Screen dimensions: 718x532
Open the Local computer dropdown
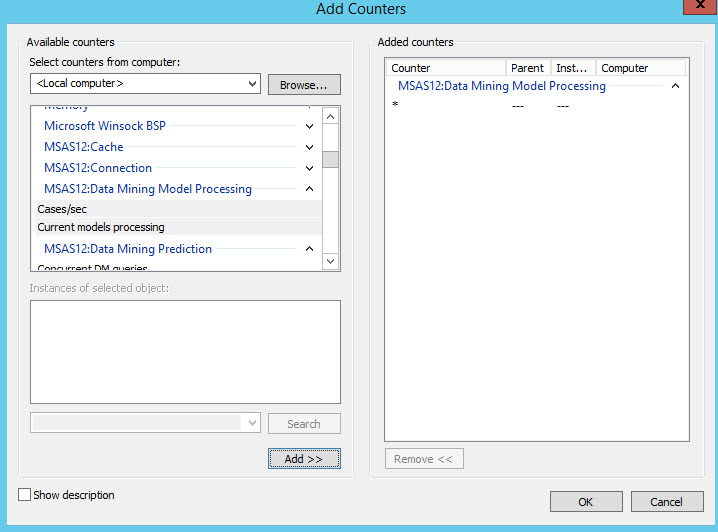pos(145,84)
